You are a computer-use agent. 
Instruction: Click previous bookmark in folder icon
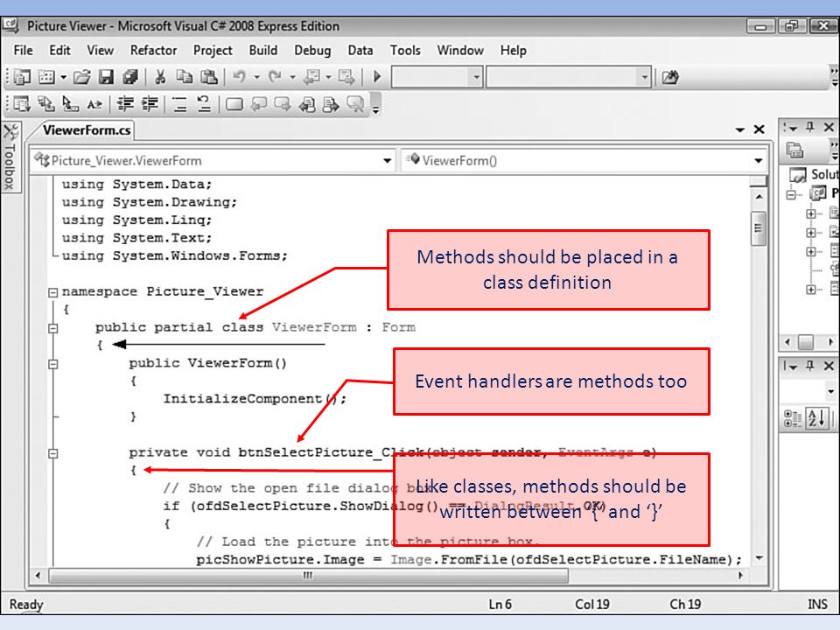307,103
